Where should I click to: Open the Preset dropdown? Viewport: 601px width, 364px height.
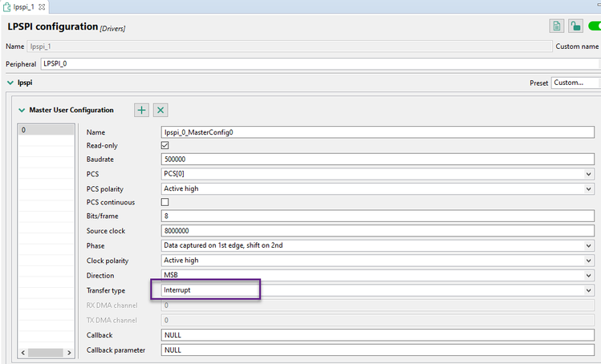click(575, 83)
